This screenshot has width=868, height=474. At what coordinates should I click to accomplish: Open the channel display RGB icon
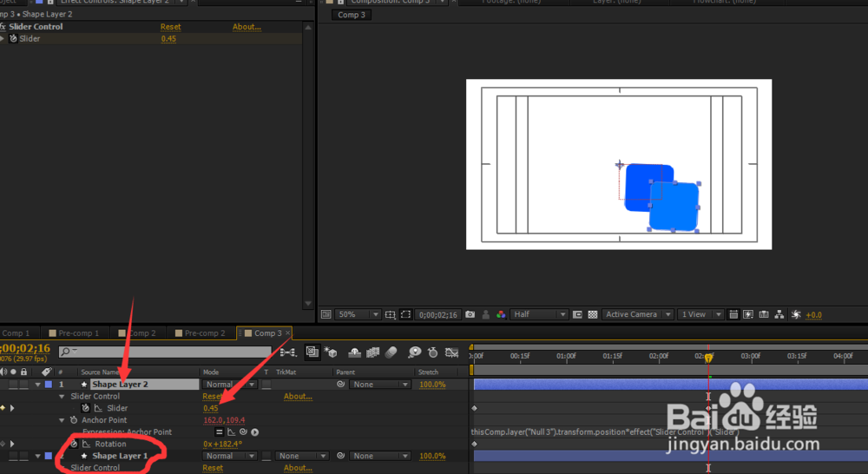[x=501, y=314]
